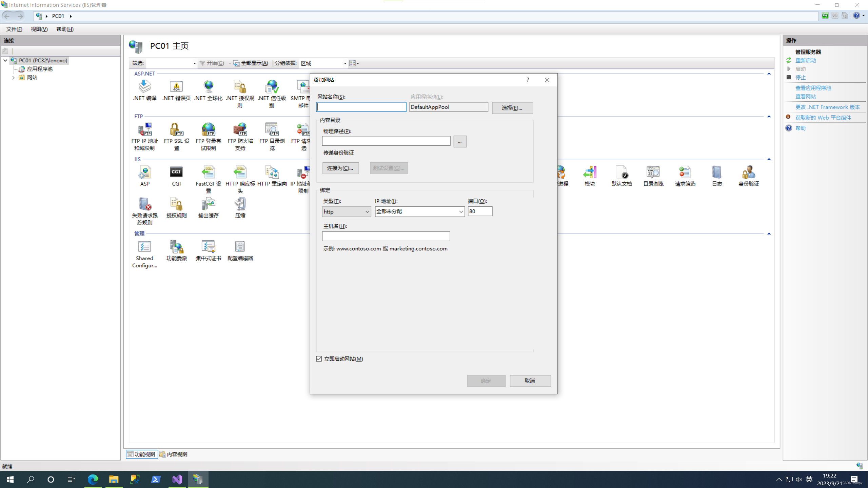
Task: Open File Explorer from the taskbar
Action: click(114, 479)
